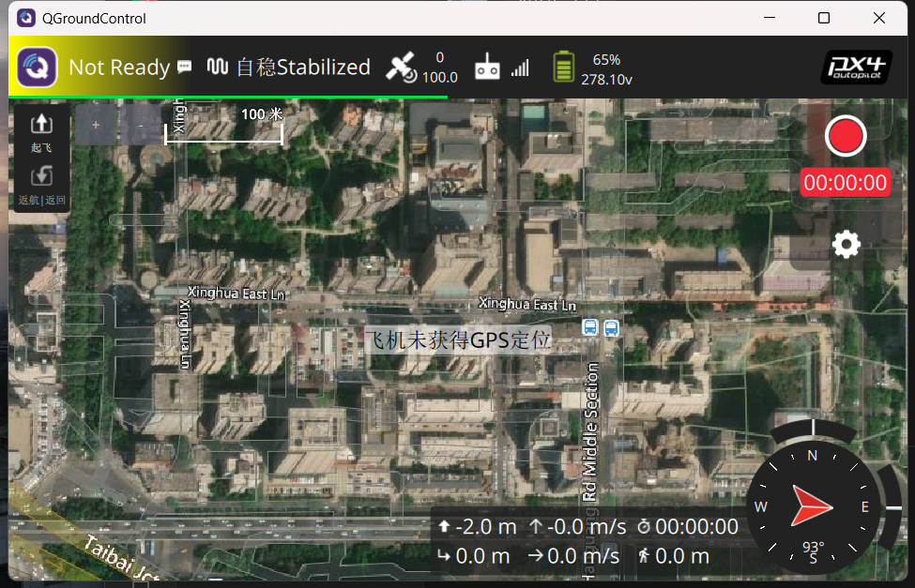Open video settings with gear icon

[846, 245]
